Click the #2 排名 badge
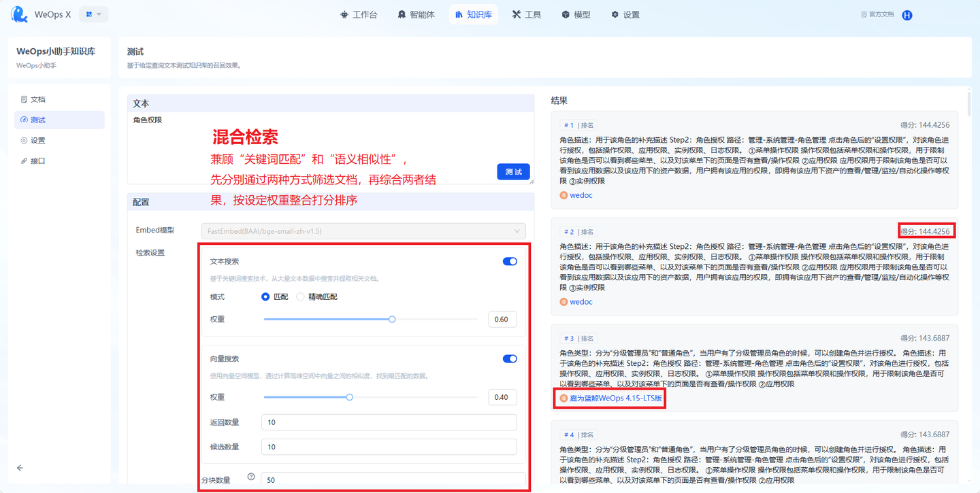This screenshot has width=980, height=493. pyautogui.click(x=578, y=232)
